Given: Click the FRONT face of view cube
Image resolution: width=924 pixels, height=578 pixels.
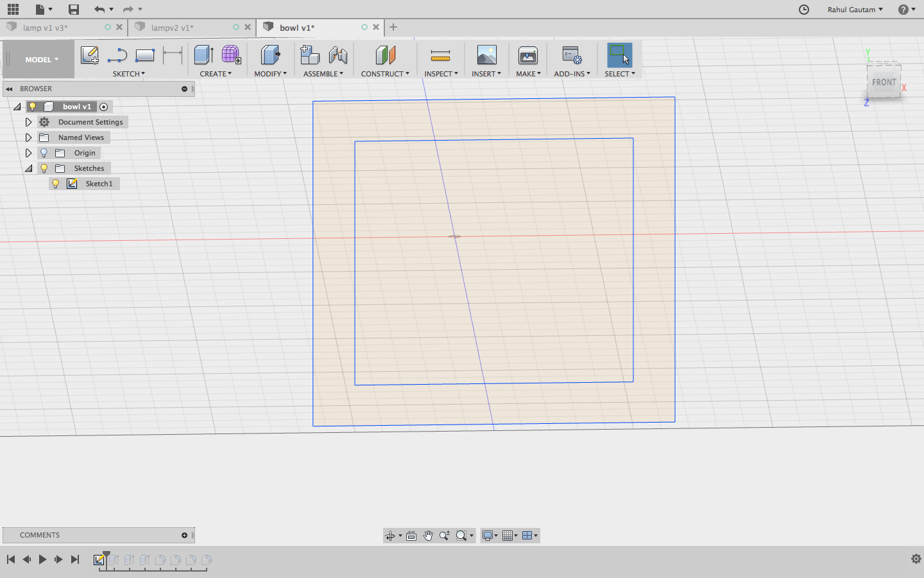Looking at the screenshot, I should click(884, 82).
